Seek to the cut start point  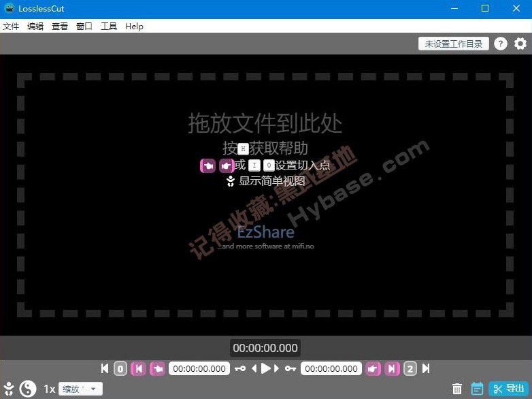click(138, 368)
